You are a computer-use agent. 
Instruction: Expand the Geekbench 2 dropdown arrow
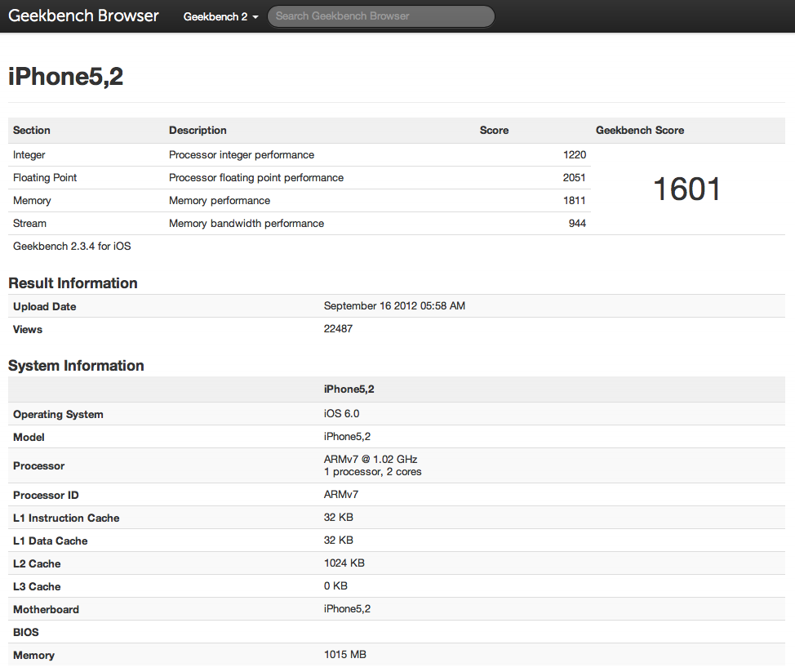pos(254,16)
